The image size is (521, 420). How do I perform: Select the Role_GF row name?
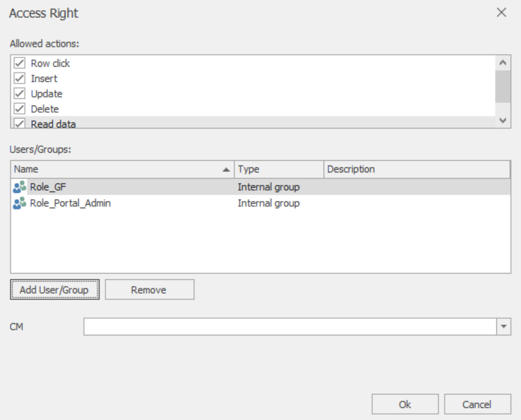(x=48, y=187)
